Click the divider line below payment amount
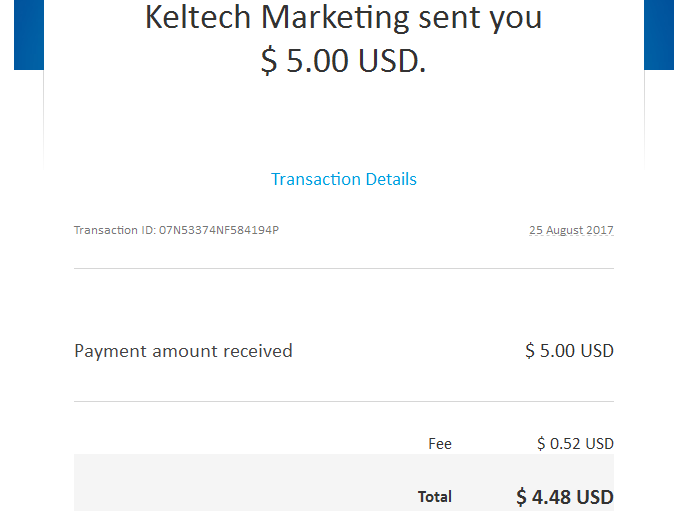 344,401
